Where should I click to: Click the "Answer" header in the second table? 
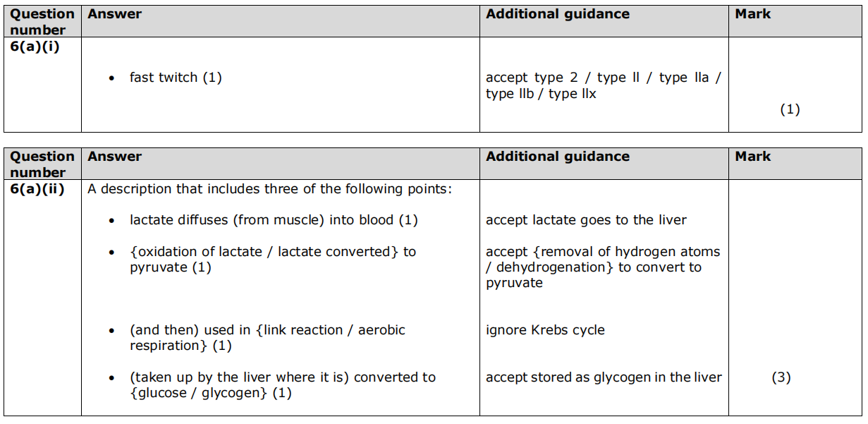point(114,157)
